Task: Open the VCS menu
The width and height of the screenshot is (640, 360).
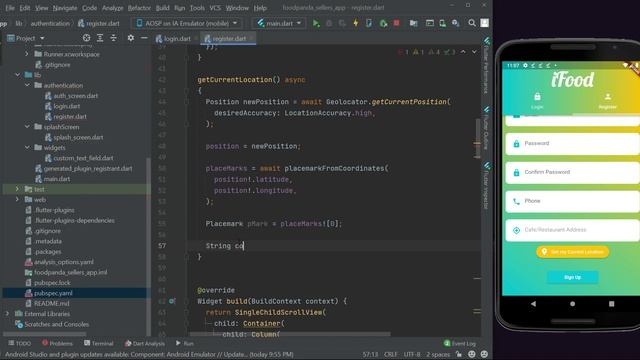Action: (x=215, y=8)
